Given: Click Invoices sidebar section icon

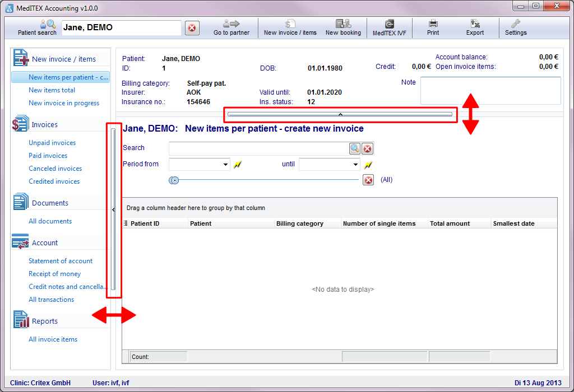Looking at the screenshot, I should point(20,124).
